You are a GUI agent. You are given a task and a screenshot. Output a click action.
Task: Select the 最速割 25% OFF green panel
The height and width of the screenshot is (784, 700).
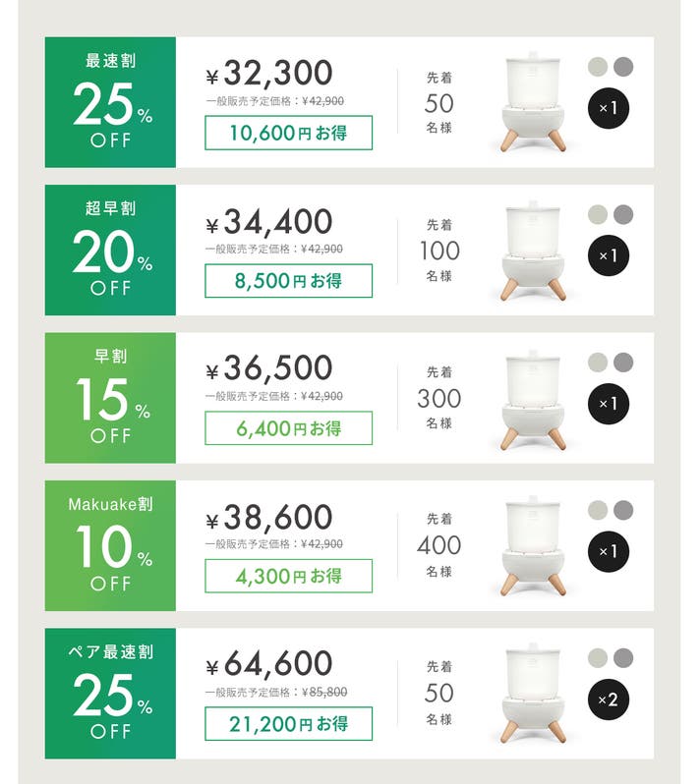[110, 102]
